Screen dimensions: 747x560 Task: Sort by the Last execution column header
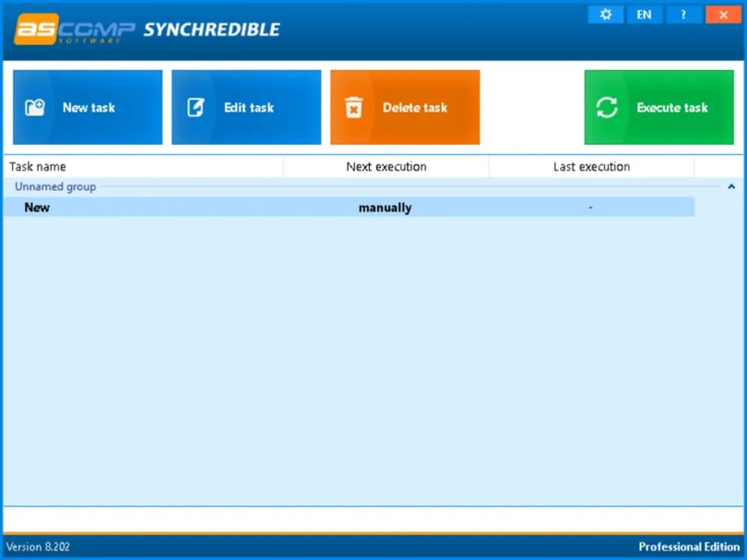(591, 166)
